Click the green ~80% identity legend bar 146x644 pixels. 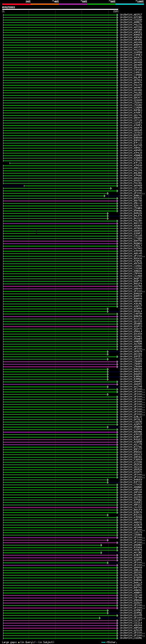point(101,4)
